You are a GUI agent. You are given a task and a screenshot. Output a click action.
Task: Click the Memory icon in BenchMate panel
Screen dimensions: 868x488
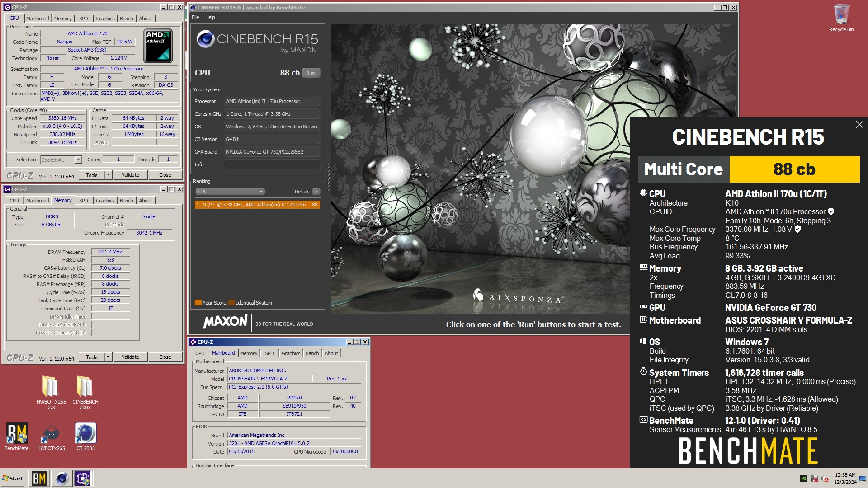click(x=643, y=267)
